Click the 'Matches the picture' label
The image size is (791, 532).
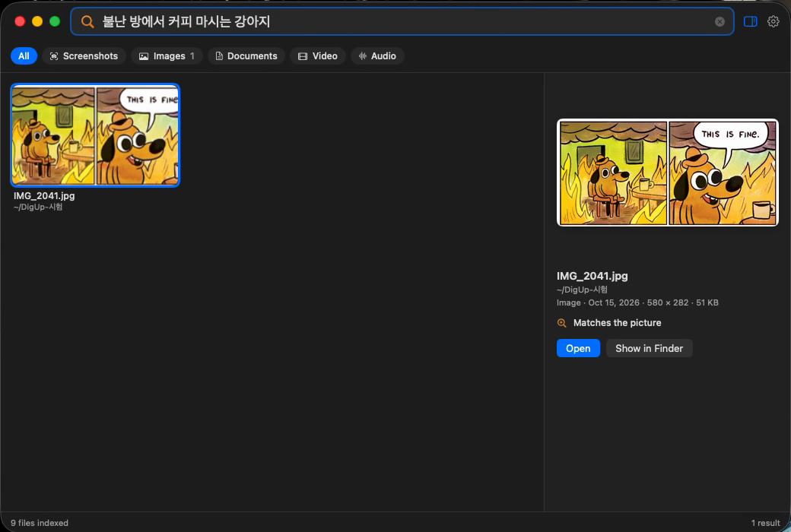(617, 323)
